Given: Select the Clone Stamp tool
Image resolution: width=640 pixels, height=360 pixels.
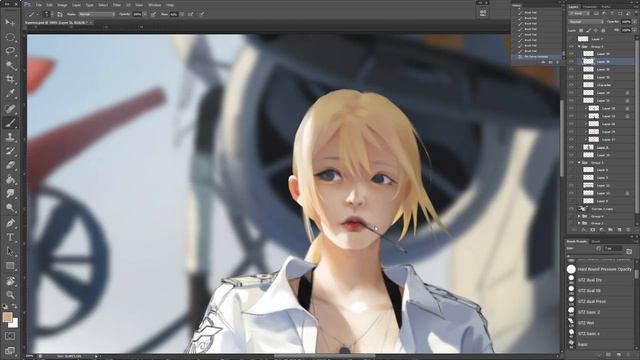Looking at the screenshot, I should click(x=10, y=137).
